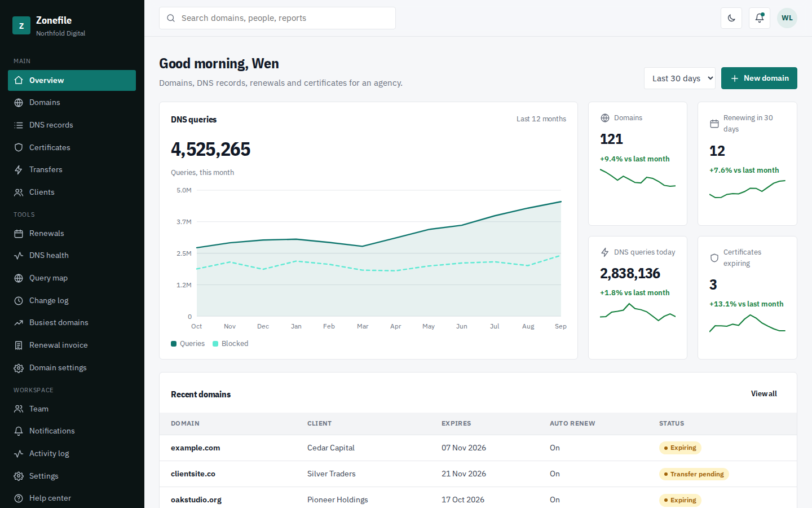Toggle dark mode with moon button
This screenshot has width=812, height=508.
(x=731, y=18)
